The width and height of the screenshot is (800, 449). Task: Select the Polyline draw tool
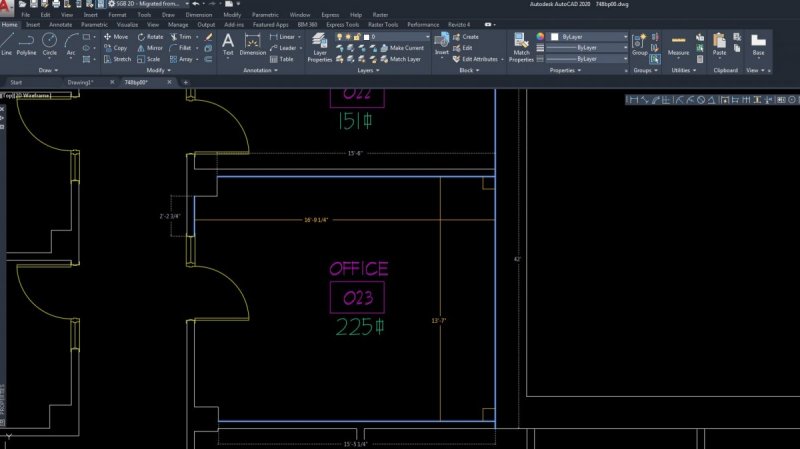pyautogui.click(x=27, y=44)
